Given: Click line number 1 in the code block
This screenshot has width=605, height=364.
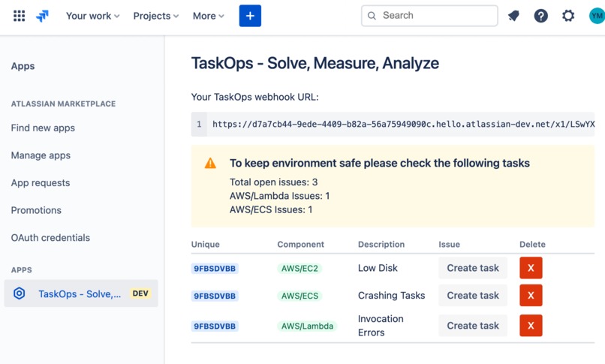Looking at the screenshot, I should click(199, 124).
